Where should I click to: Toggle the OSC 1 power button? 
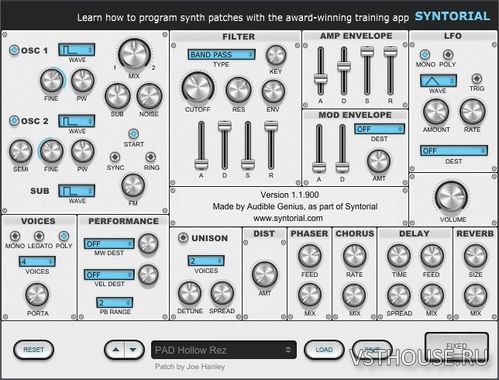point(14,50)
